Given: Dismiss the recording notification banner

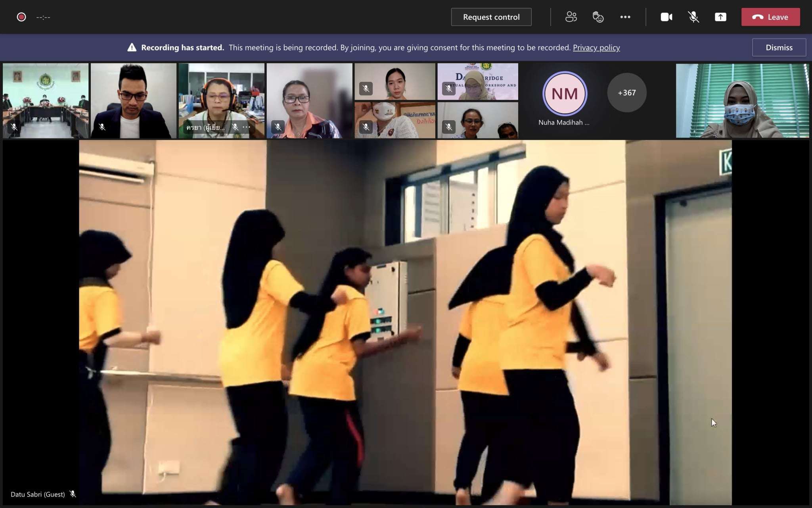Looking at the screenshot, I should click(x=779, y=48).
